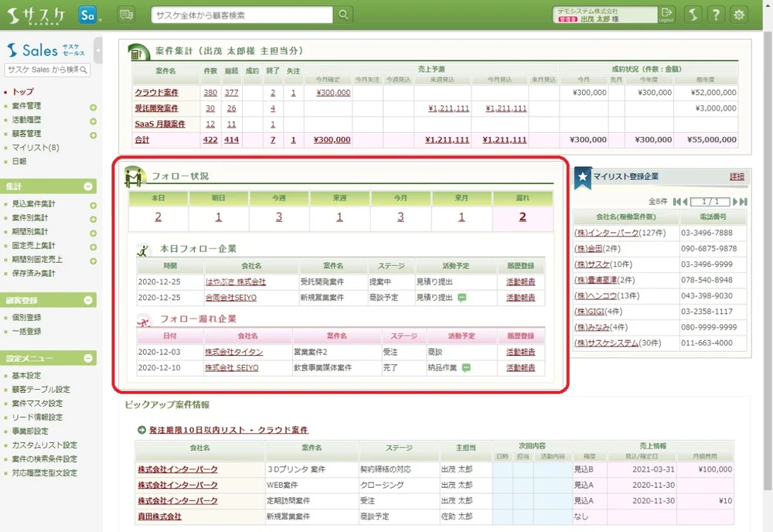Expand the plus beside 案件管理
Viewport: 773px width, 532px height.
pyautogui.click(x=93, y=107)
